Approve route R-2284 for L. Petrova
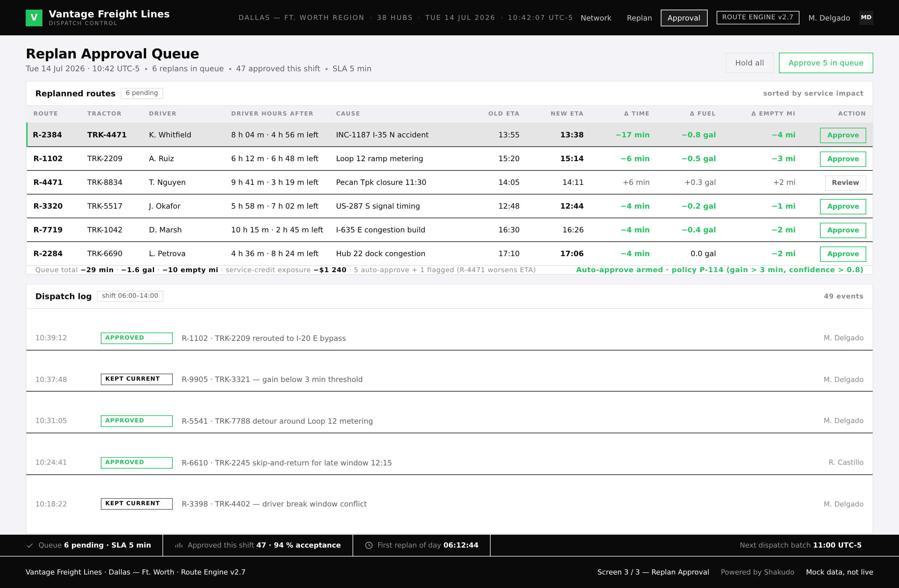 click(843, 254)
